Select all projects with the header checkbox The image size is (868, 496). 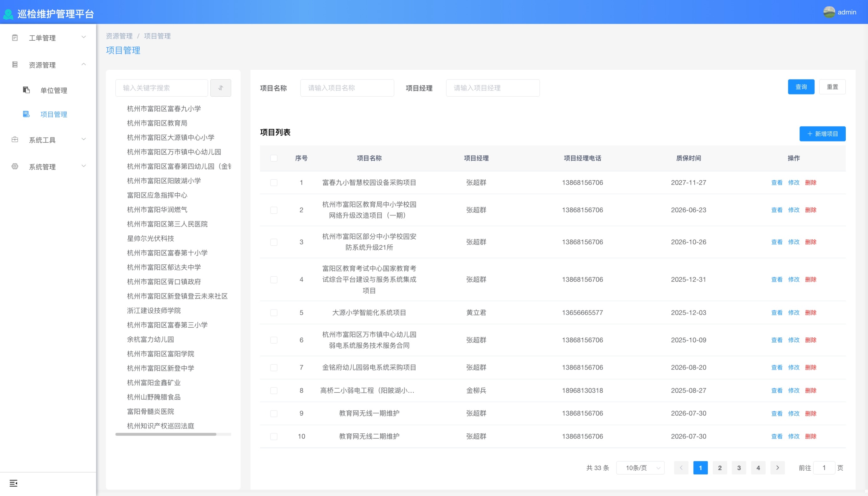point(274,158)
